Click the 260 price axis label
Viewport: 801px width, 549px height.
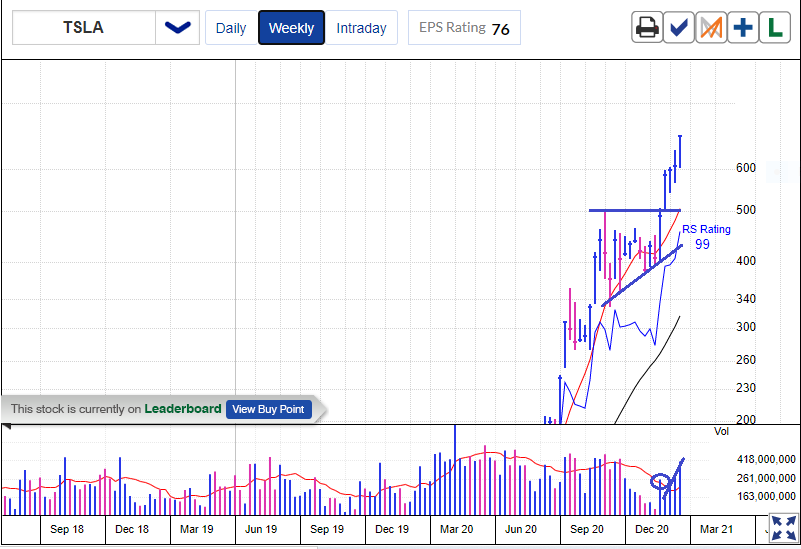(x=746, y=360)
